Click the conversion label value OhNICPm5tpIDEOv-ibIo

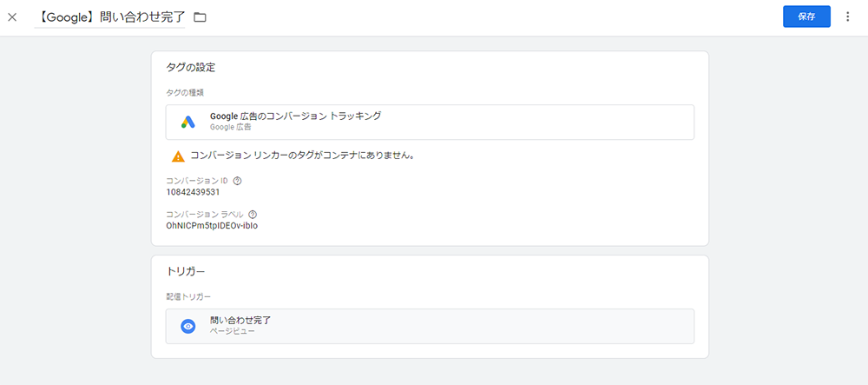212,226
